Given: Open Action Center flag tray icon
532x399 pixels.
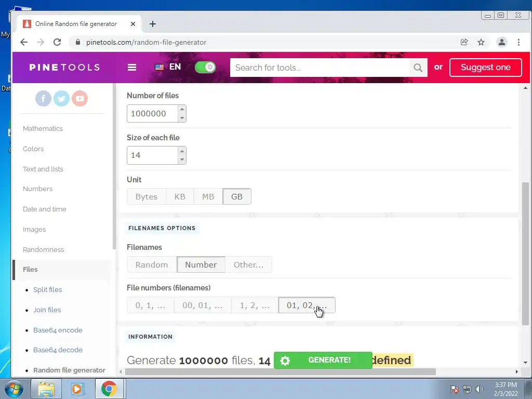Looking at the screenshot, I should pyautogui.click(x=454, y=389).
